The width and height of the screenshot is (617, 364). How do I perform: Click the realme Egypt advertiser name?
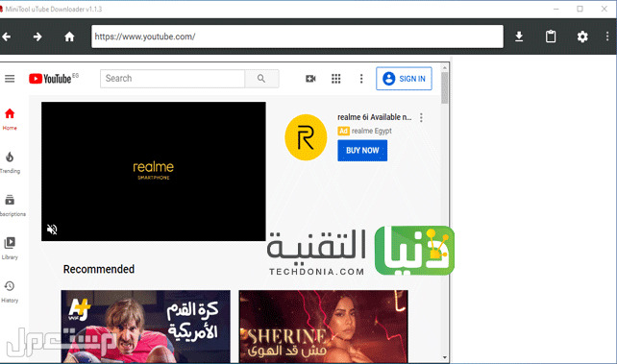(x=372, y=131)
